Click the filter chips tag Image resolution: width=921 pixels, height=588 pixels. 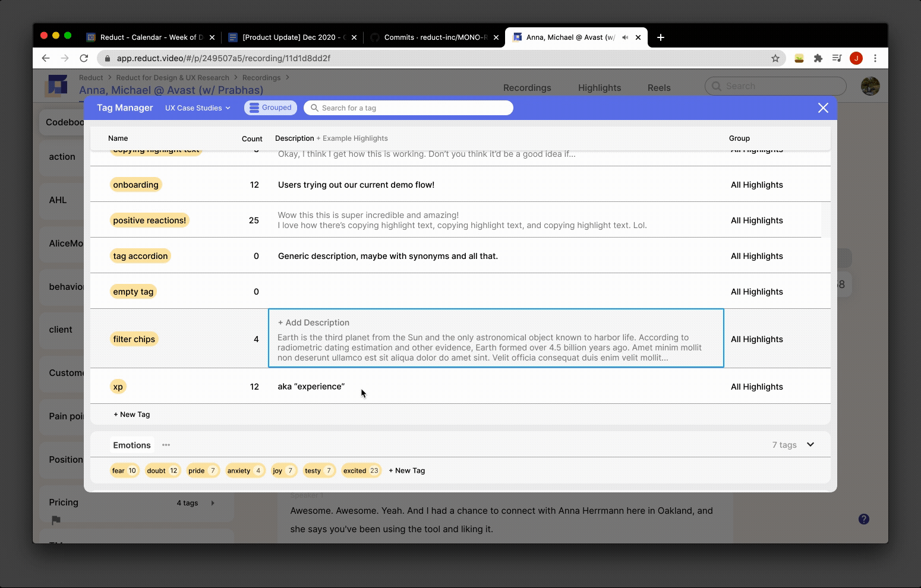point(134,339)
